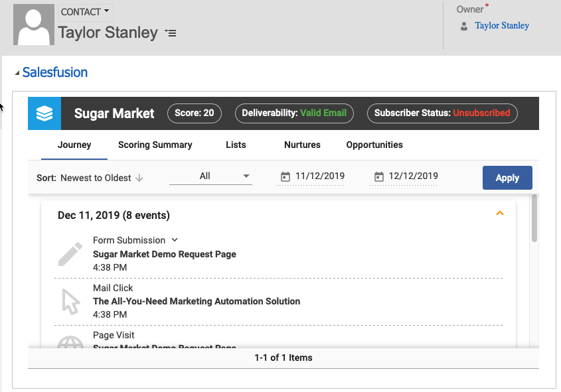Click the owner person icon
The height and width of the screenshot is (392, 561).
pyautogui.click(x=464, y=27)
